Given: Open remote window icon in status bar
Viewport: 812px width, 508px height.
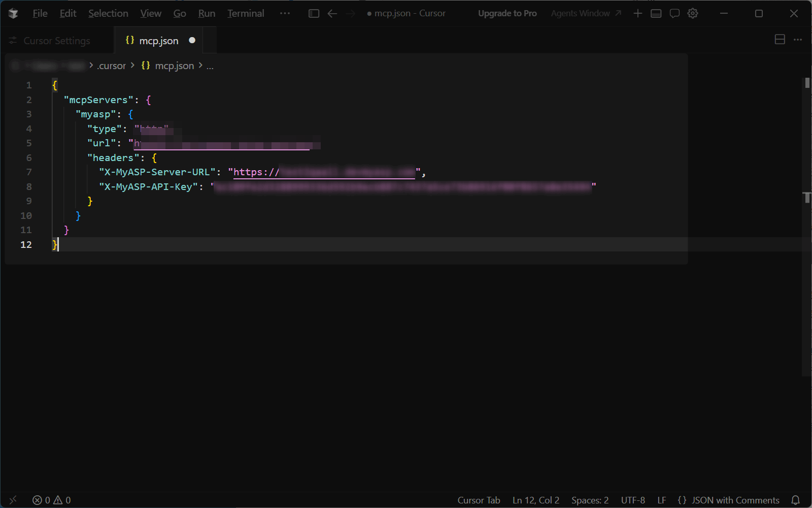Looking at the screenshot, I should click(x=13, y=500).
